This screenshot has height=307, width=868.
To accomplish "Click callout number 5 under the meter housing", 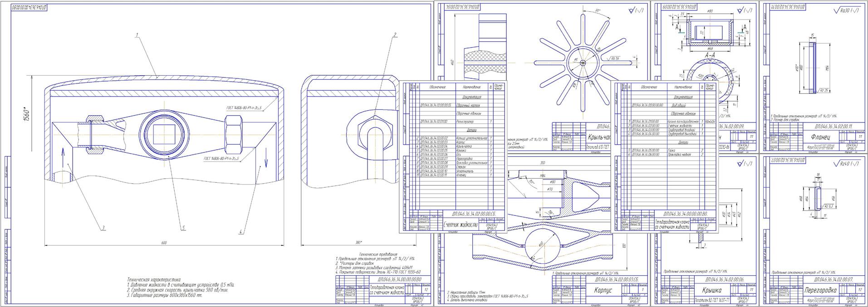I will (x=184, y=228).
